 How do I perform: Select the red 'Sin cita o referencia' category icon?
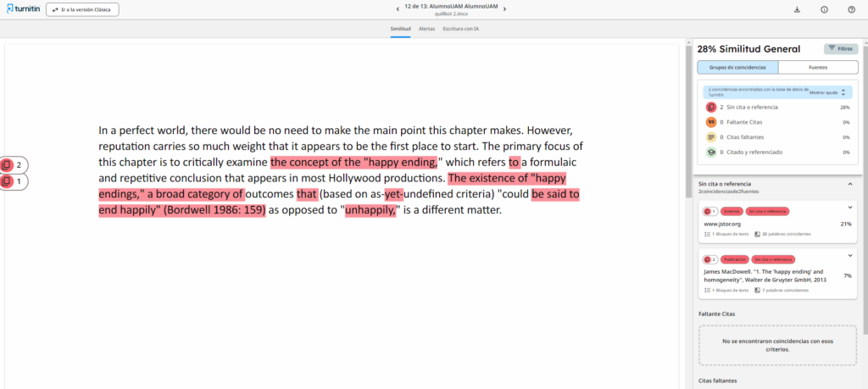coord(710,108)
